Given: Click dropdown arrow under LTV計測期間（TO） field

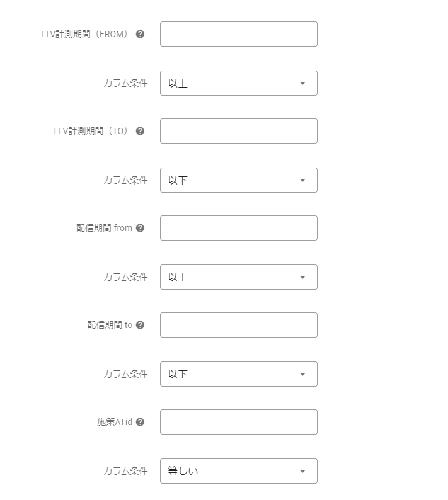Looking at the screenshot, I should pyautogui.click(x=302, y=180).
